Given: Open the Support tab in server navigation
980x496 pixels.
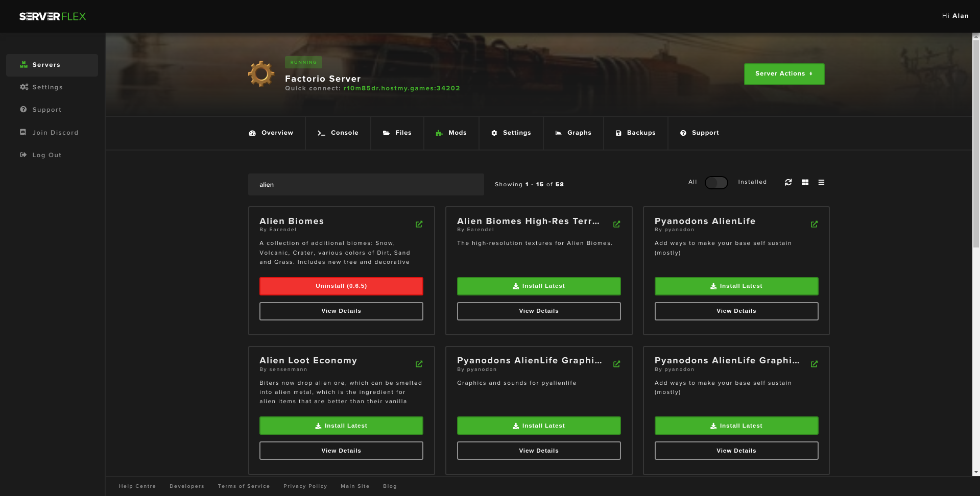Looking at the screenshot, I should [x=700, y=133].
